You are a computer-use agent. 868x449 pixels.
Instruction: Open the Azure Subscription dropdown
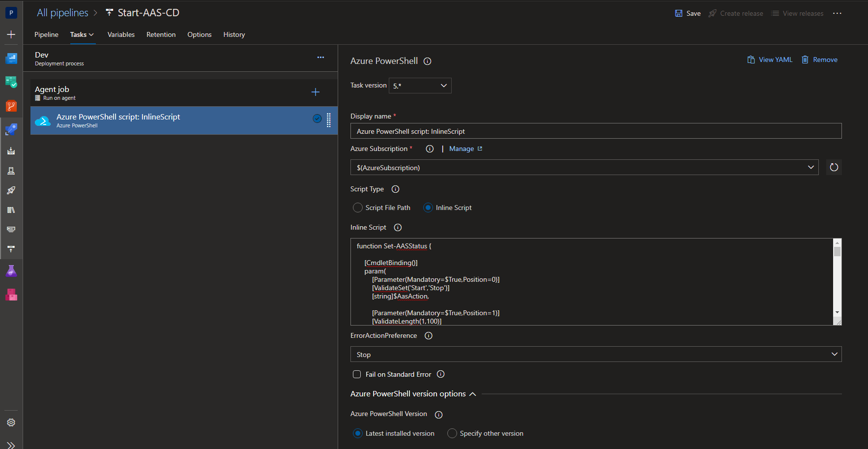[x=584, y=167]
